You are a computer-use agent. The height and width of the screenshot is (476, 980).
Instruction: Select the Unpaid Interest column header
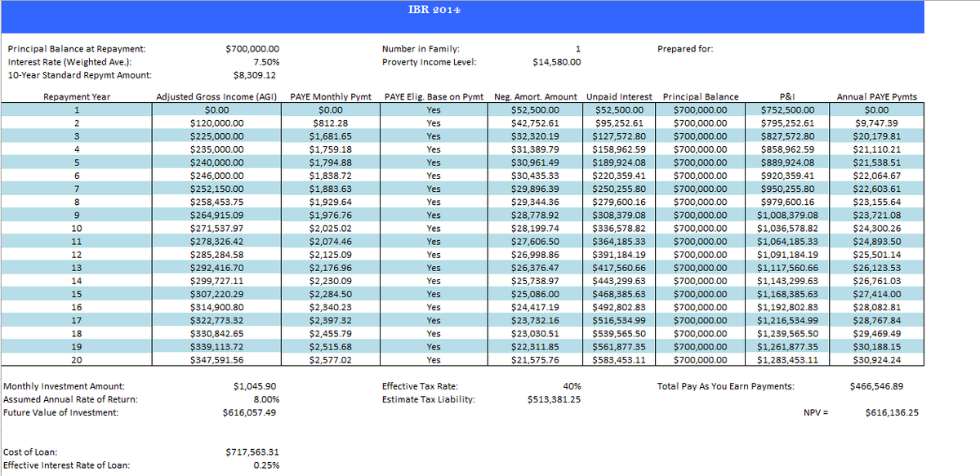[x=618, y=97]
